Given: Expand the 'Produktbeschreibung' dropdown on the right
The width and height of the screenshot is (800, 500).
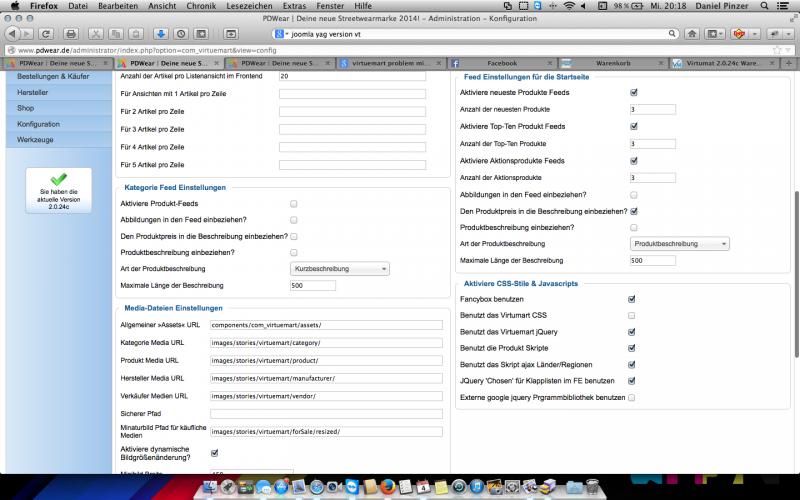Looking at the screenshot, I should coord(679,243).
